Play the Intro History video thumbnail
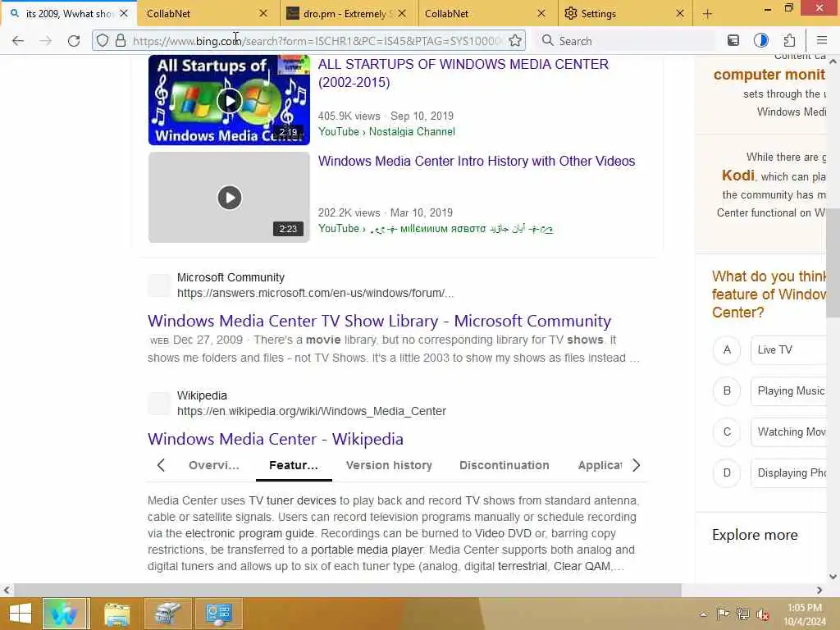Screen dimensions: 840x630 (x=230, y=198)
